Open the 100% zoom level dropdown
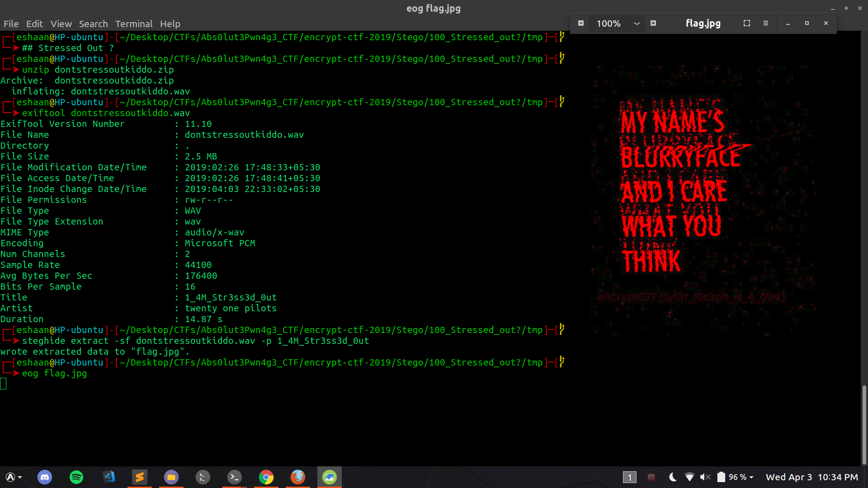Screen dimensions: 868x488 pos(637,23)
